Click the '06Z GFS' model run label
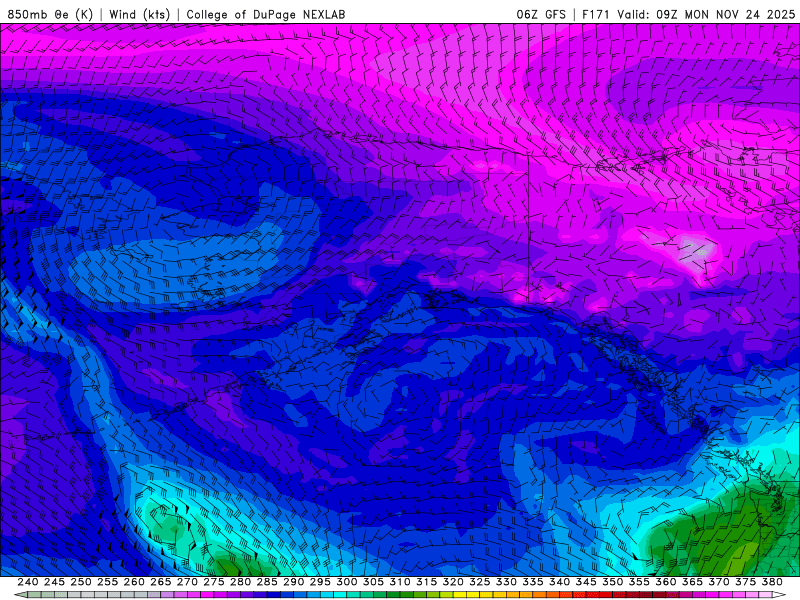 coord(541,14)
